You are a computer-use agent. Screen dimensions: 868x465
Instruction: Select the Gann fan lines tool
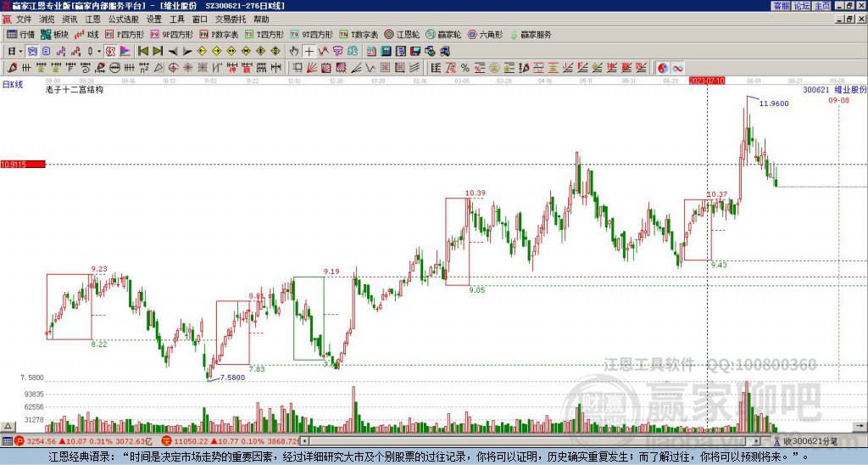[x=312, y=68]
